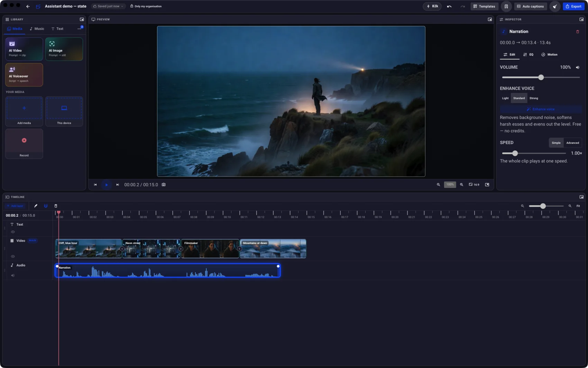Open the 16:9 aspect ratio selector
Viewport: 588px width, 368px height.
(x=474, y=185)
